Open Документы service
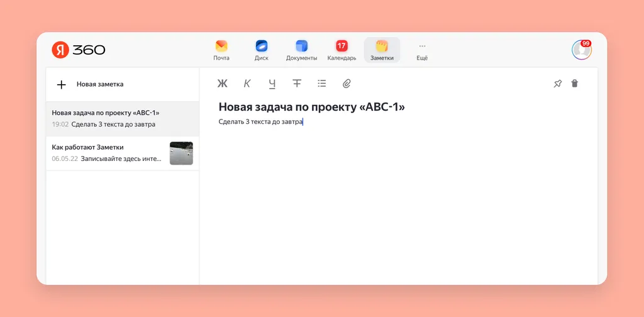The height and width of the screenshot is (317, 644). [301, 50]
